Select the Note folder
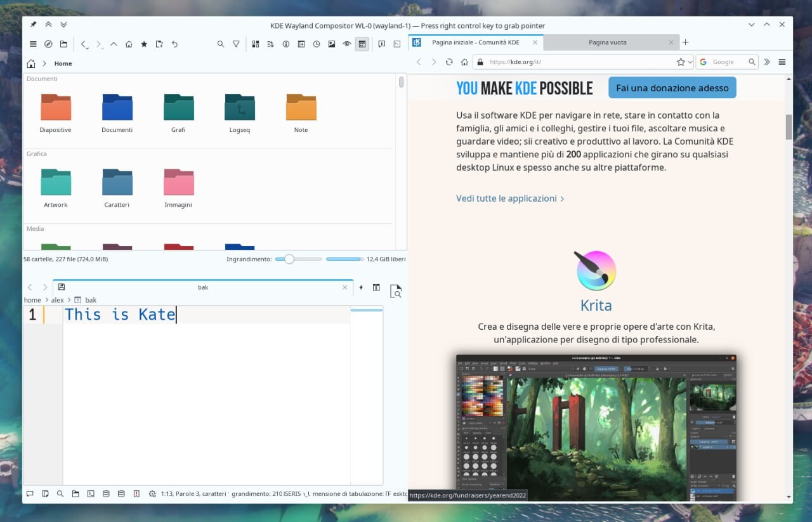Screen dimensions: 812x522 pos(301,114)
